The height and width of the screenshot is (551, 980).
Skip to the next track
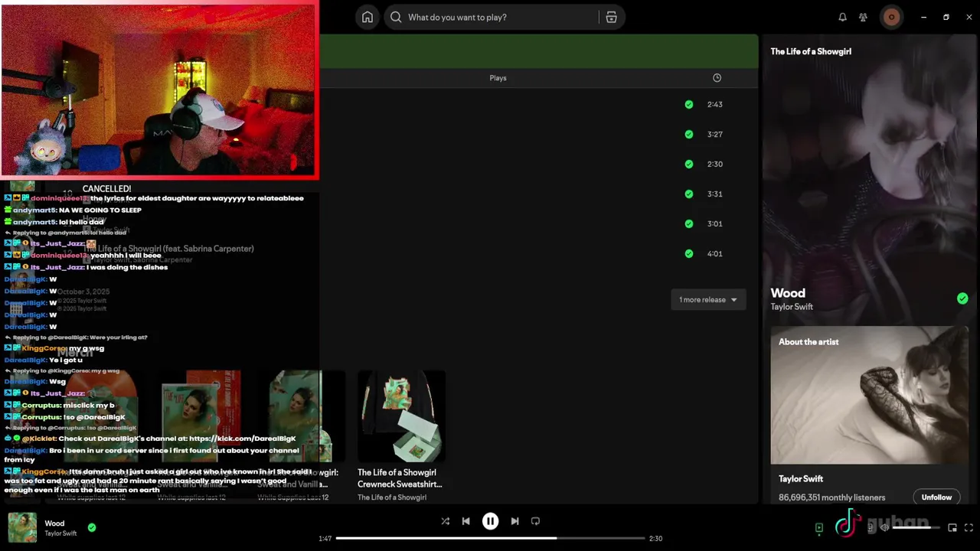tap(514, 521)
